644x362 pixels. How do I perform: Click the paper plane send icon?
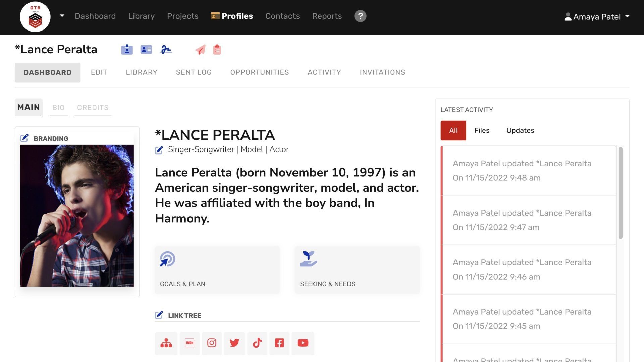pos(200,50)
